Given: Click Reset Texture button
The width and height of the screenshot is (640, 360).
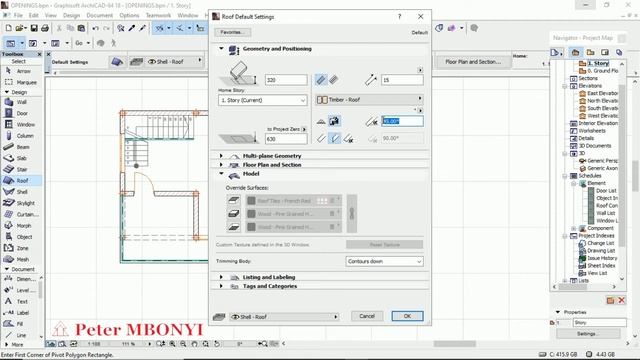Looking at the screenshot, I should click(384, 244).
